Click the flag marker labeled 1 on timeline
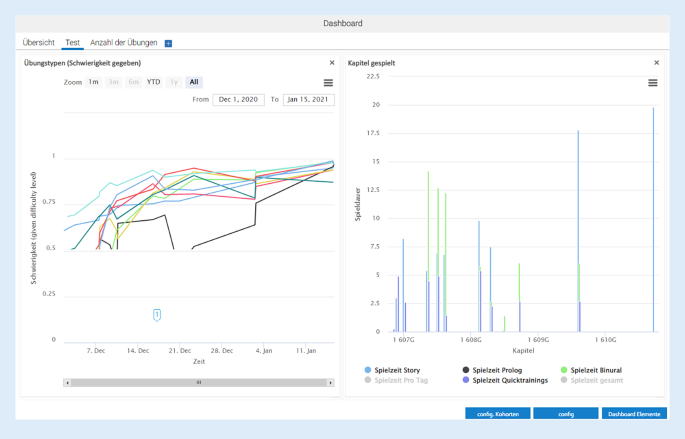This screenshot has height=439, width=685. pyautogui.click(x=157, y=315)
